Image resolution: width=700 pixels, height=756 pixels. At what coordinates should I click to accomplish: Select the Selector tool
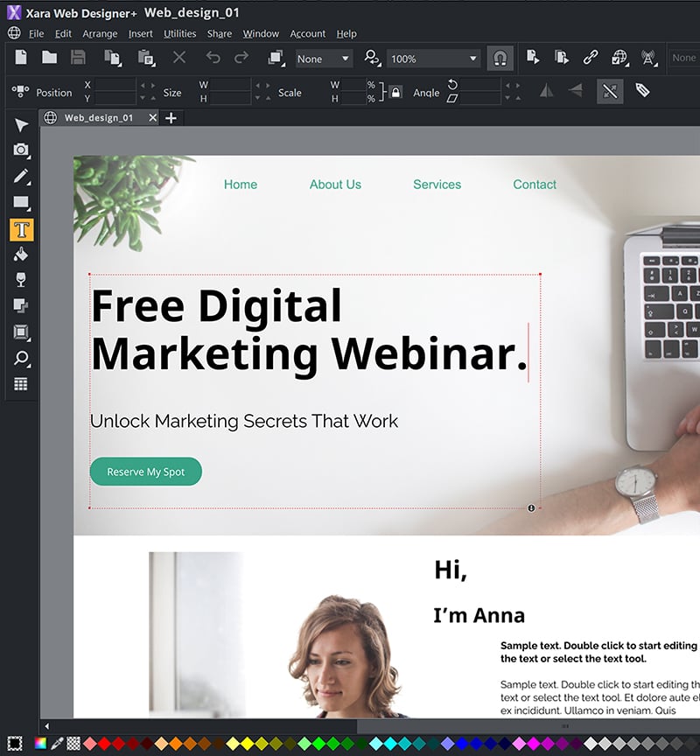[21, 125]
